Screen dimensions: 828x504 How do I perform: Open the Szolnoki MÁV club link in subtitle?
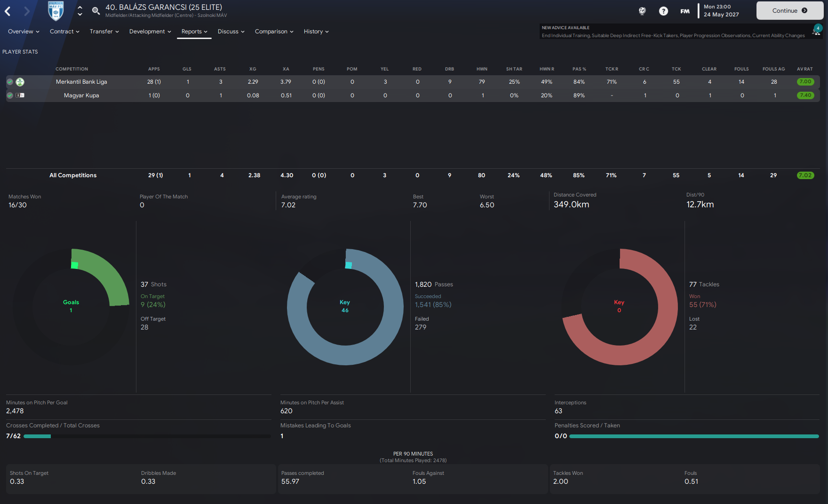(212, 16)
